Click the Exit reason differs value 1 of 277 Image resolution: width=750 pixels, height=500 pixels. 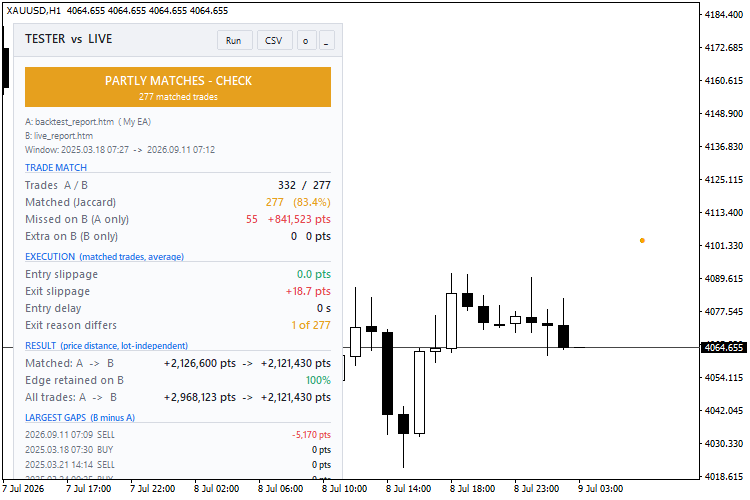pos(311,325)
